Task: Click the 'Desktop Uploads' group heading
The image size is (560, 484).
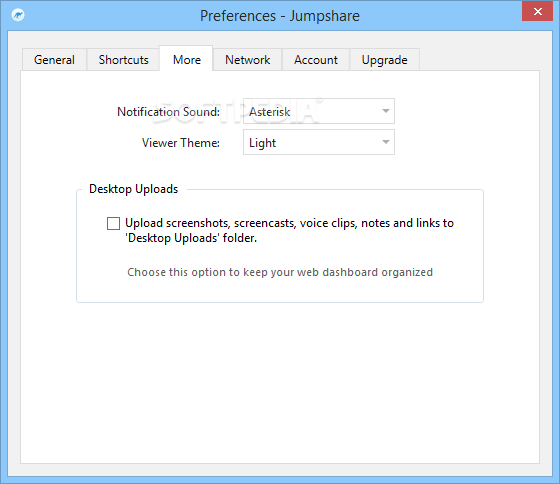Action: click(x=134, y=189)
